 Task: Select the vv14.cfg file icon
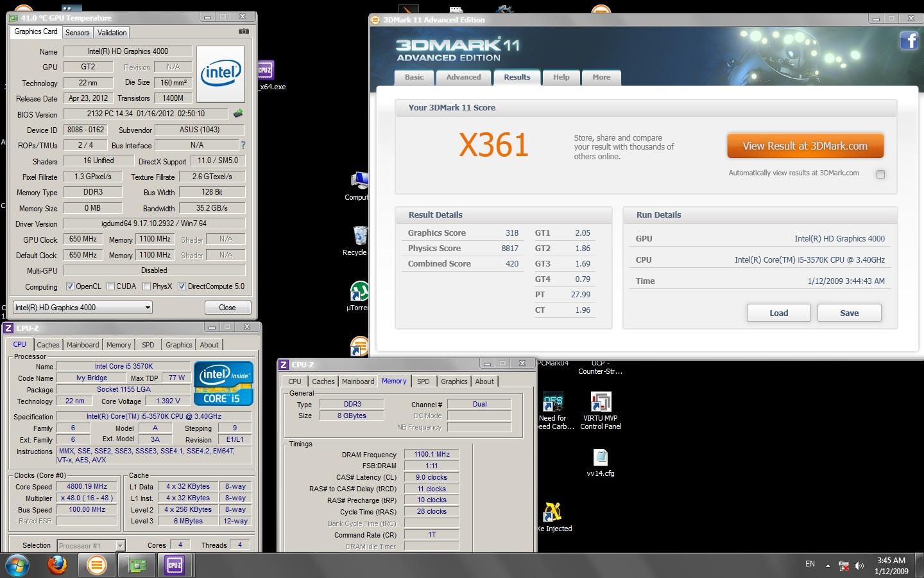601,462
